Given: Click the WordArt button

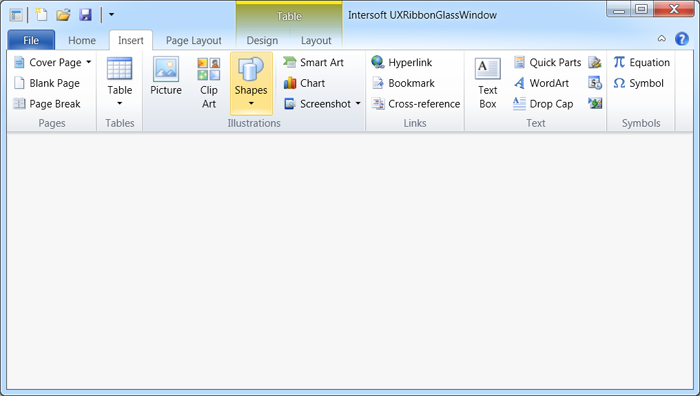Looking at the screenshot, I should [541, 83].
